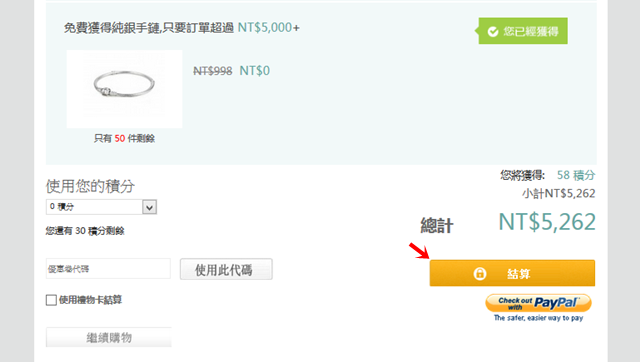Viewport: 640px width, 362px height.
Task: Click the 繼續購物 continue shopping button
Action: point(109,338)
